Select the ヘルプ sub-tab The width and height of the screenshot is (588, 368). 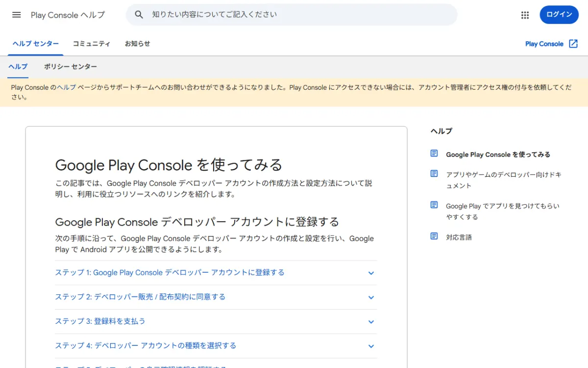18,67
